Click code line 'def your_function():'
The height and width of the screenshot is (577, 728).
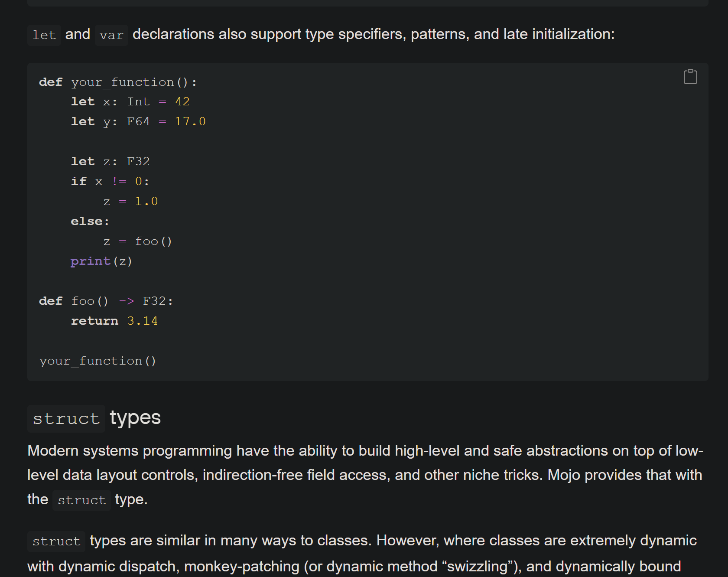pyautogui.click(x=118, y=82)
